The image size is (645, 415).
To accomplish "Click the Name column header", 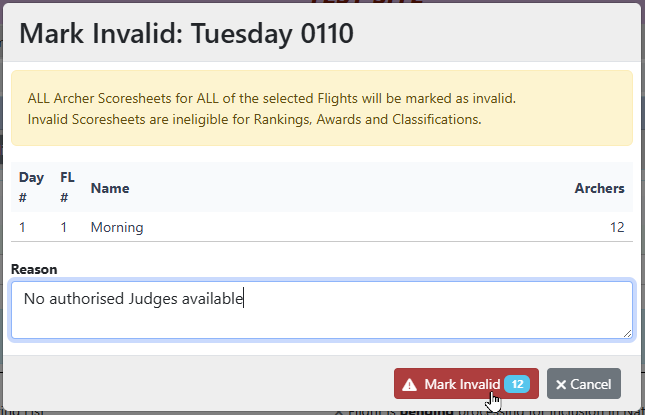I will (110, 188).
